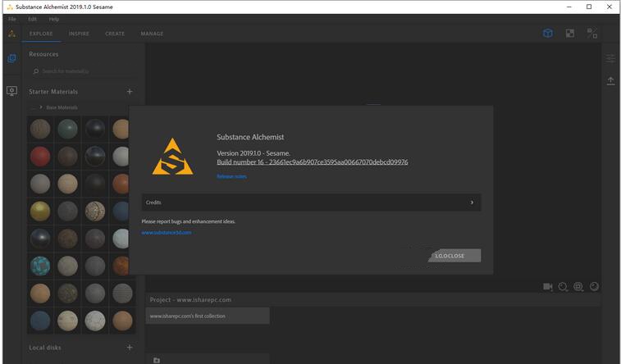Click the Substance Alchemist title in the About dialog
Viewport: 621px width, 364px height.
click(x=250, y=137)
